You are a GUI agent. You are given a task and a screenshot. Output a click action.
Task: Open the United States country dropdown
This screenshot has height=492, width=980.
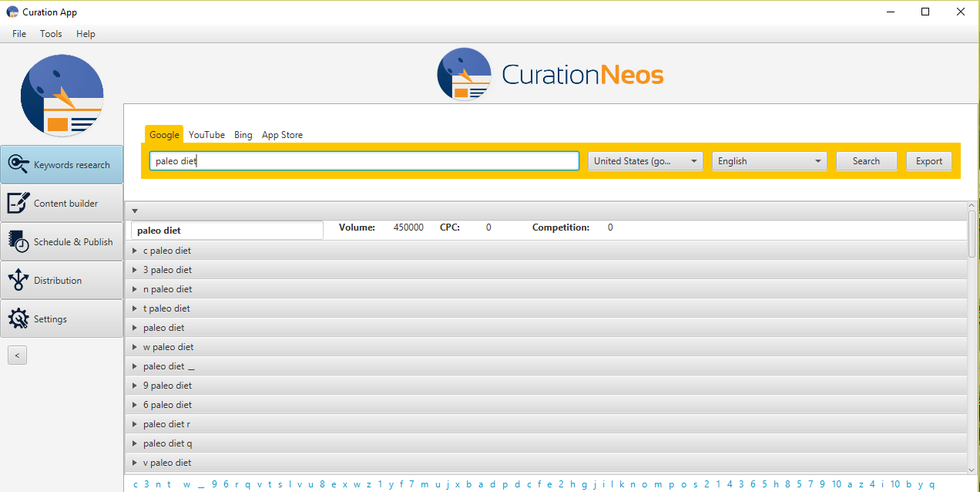(646, 161)
